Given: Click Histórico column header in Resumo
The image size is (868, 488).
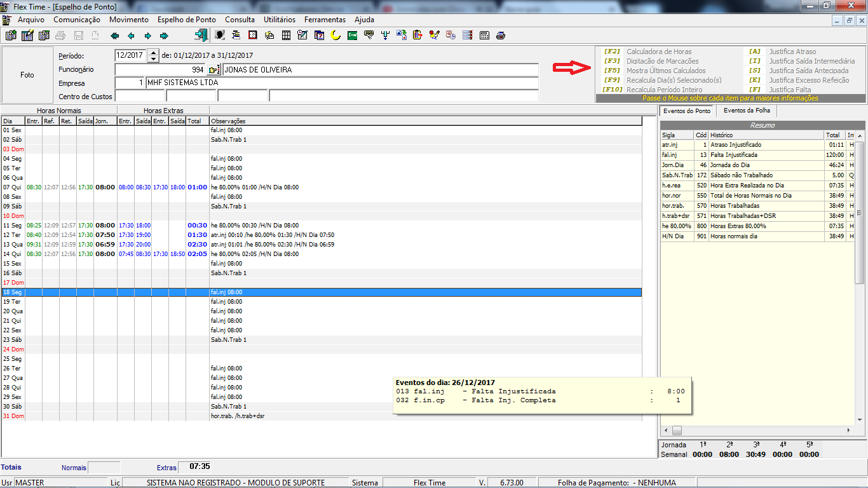Looking at the screenshot, I should pos(766,135).
